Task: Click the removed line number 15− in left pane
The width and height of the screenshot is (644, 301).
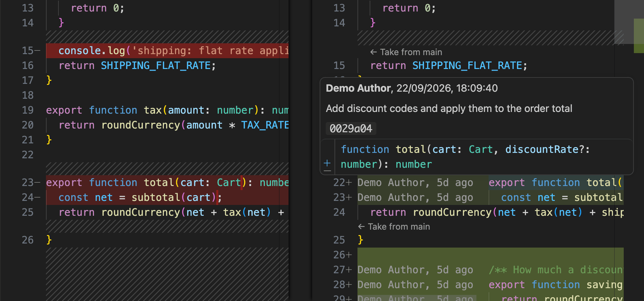Action: coord(31,51)
